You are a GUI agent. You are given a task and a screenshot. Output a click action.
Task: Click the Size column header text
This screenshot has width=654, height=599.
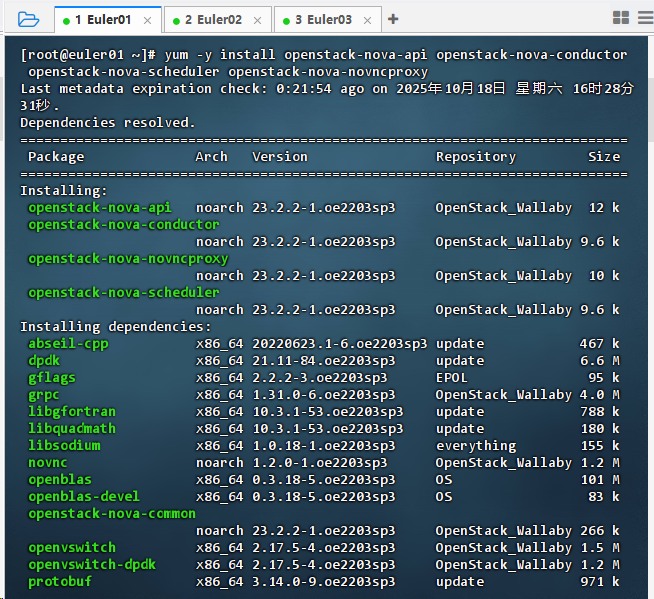point(604,157)
